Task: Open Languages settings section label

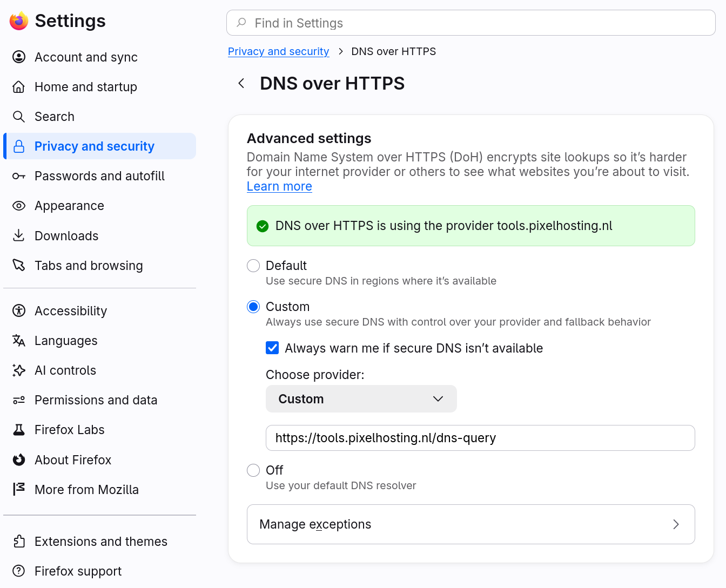Action: [x=66, y=341]
